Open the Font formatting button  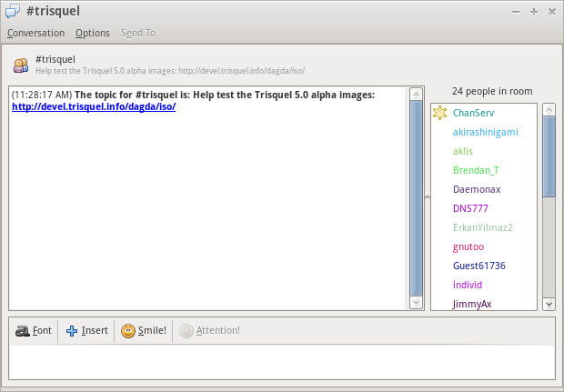tap(34, 330)
